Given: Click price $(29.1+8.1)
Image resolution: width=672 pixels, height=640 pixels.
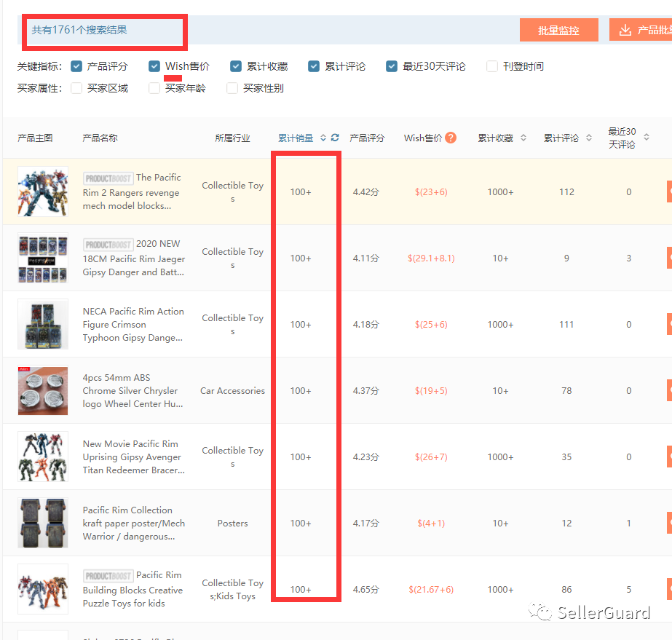Looking at the screenshot, I should pos(431,258).
